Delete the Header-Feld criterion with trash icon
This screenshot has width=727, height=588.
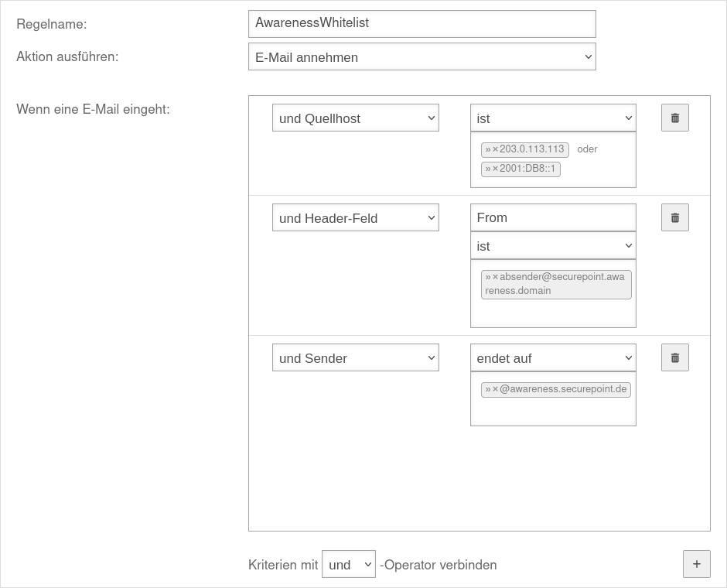click(x=674, y=217)
